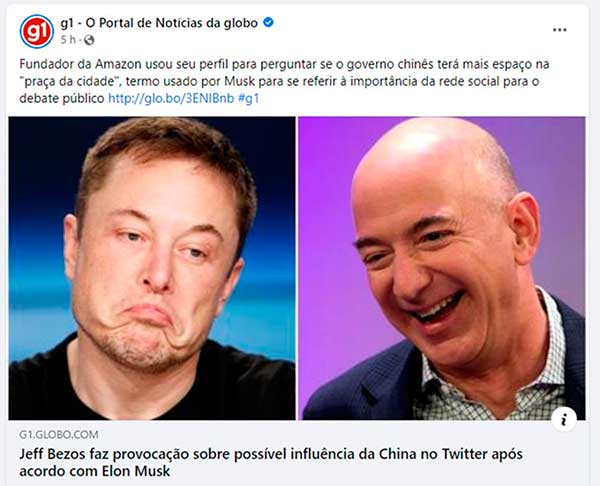The height and width of the screenshot is (486, 600).
Task: Click 'acordo com Elon Musk' headline second line
Action: click(x=95, y=471)
